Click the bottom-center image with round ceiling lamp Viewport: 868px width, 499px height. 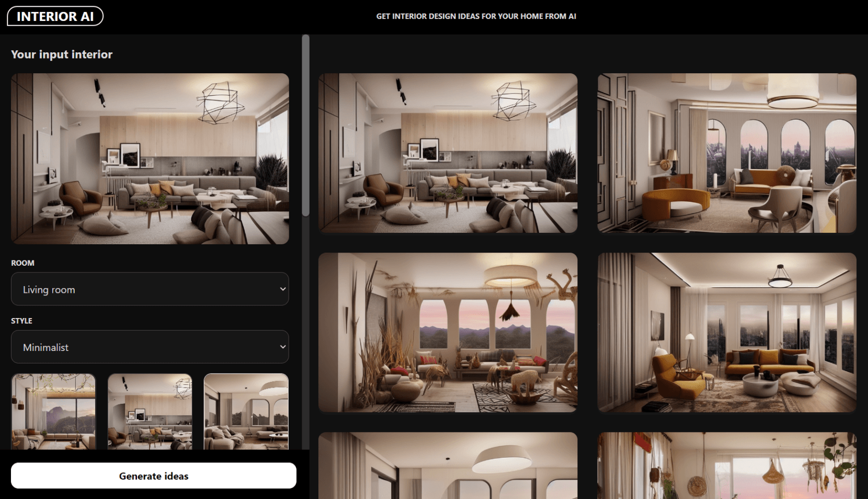tap(447, 466)
